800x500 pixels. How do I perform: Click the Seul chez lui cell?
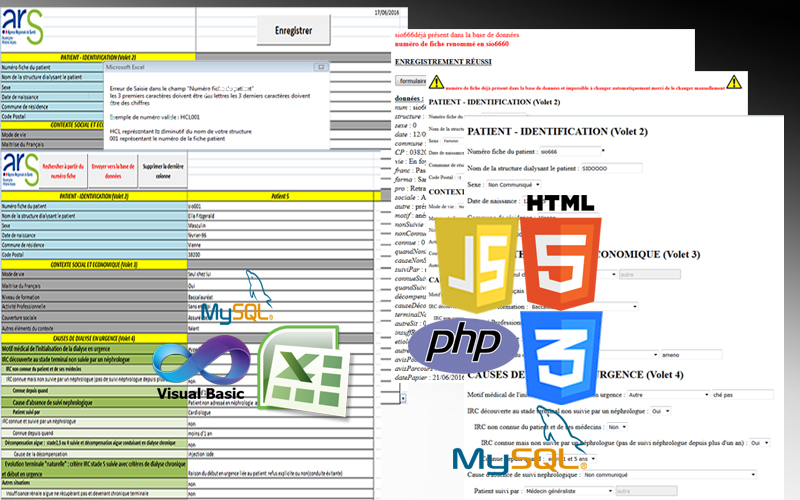(280, 274)
